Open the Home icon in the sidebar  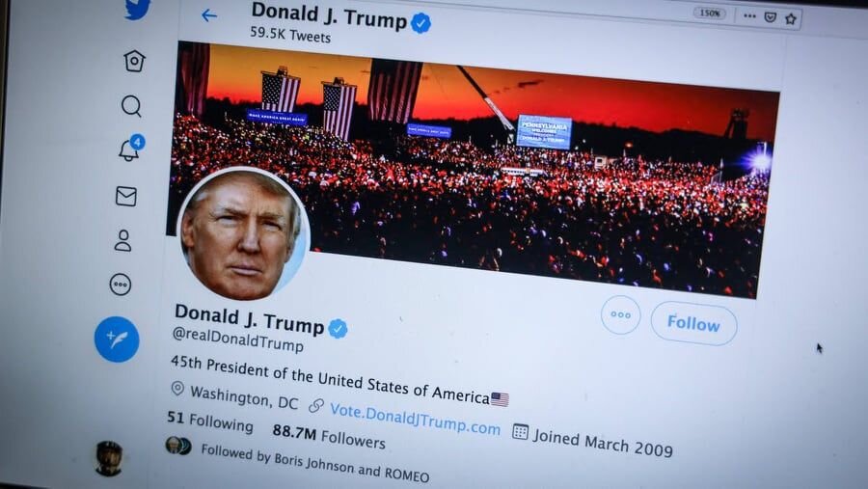pyautogui.click(x=134, y=61)
